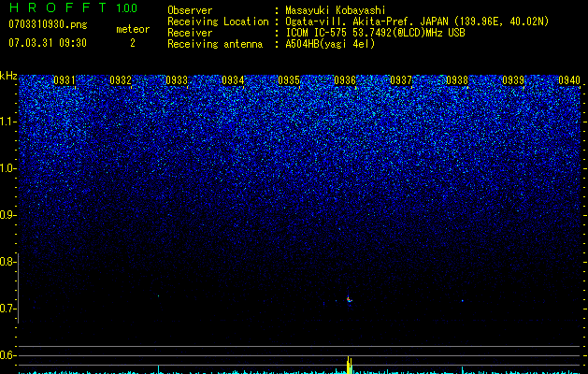Click the kHz axis unit label
This screenshot has height=374, width=588.
(x=8, y=76)
